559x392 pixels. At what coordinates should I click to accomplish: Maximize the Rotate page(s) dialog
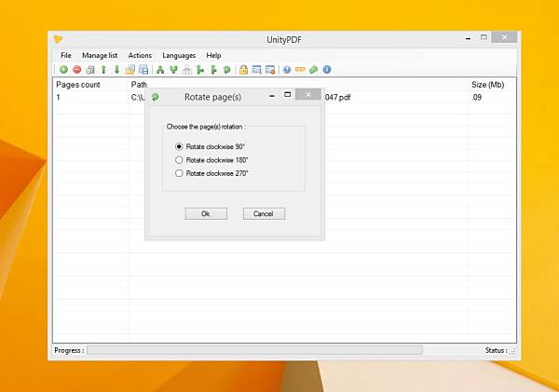coord(287,94)
